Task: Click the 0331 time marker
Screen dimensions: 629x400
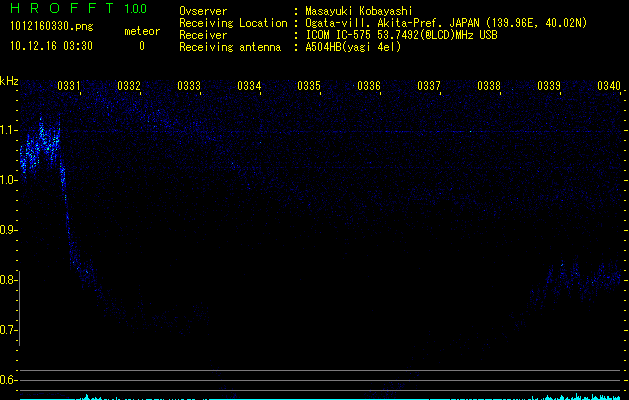Action: click(x=69, y=85)
